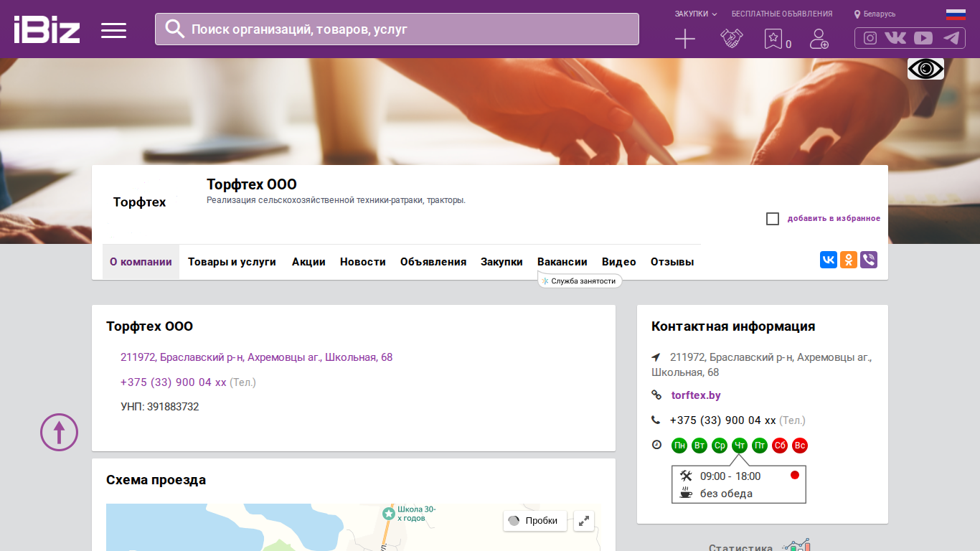The height and width of the screenshot is (551, 980).
Task: Toggle Пробки traffic layer on map
Action: [535, 521]
